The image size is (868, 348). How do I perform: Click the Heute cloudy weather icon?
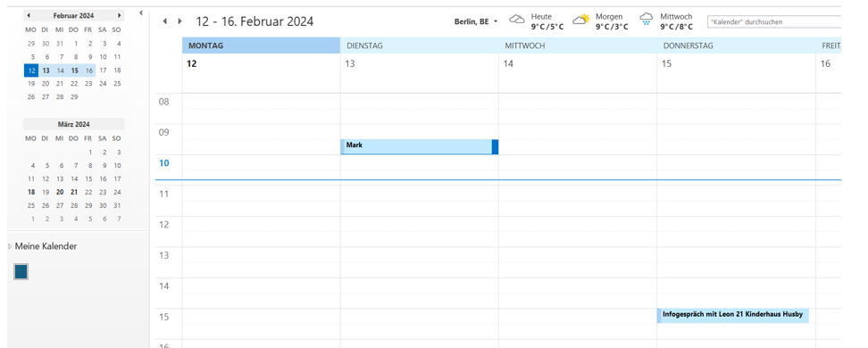tap(517, 21)
